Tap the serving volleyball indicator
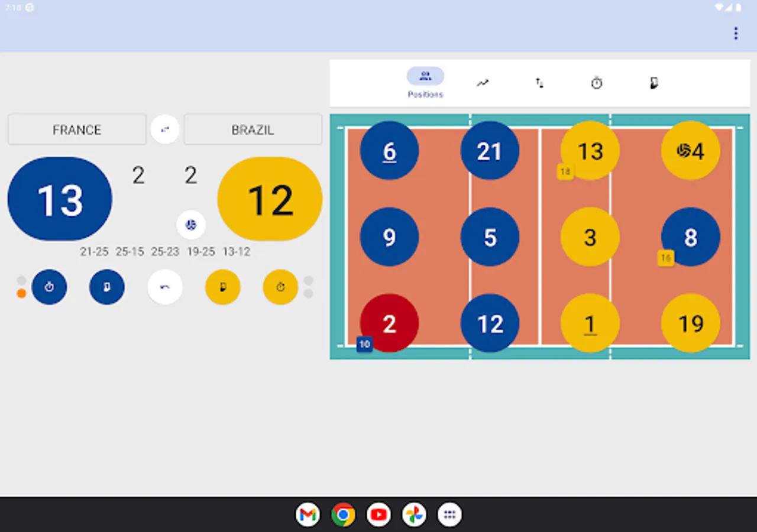Viewport: 757px width, 532px height. point(190,225)
